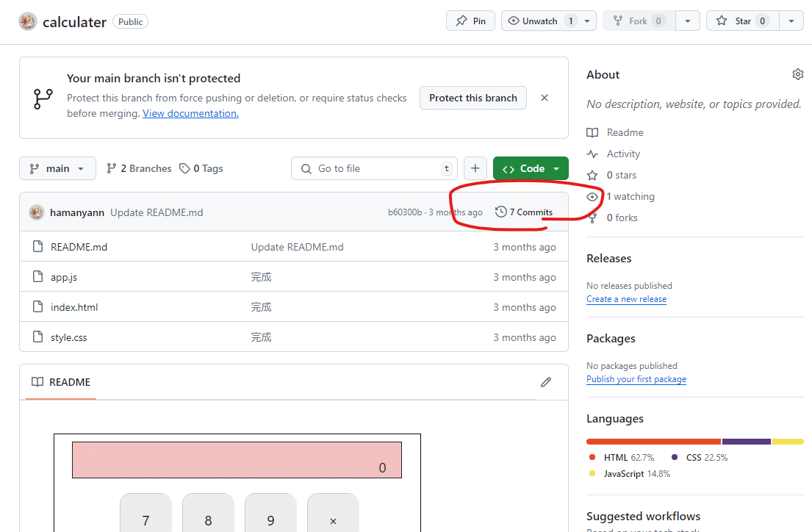The width and height of the screenshot is (812, 532).
Task: Open the main branch selector dropdown
Action: pos(57,168)
